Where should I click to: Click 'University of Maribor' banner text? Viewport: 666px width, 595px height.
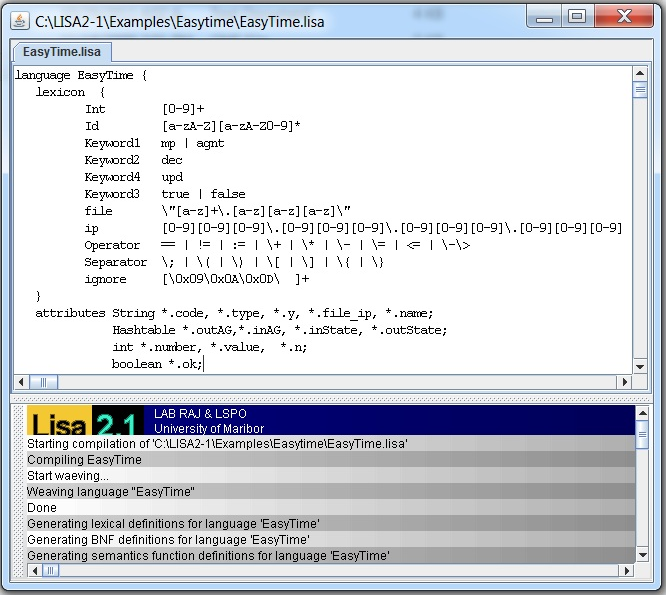pyautogui.click(x=209, y=428)
